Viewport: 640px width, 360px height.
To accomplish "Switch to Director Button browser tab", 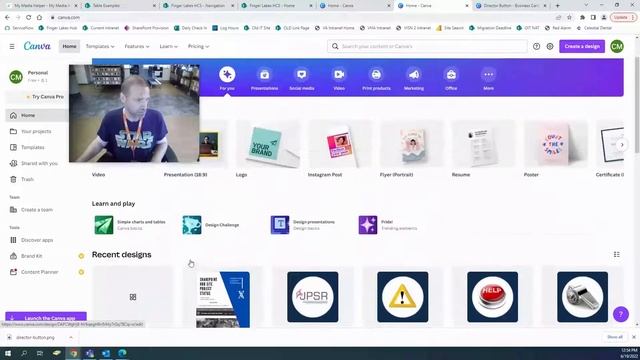I will point(512,6).
